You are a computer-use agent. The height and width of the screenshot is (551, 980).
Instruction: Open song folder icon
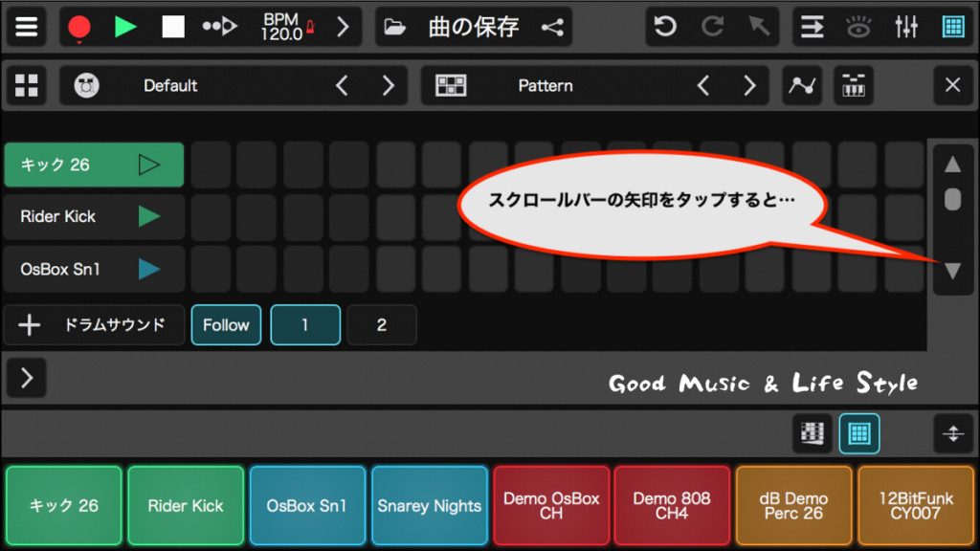coord(394,27)
